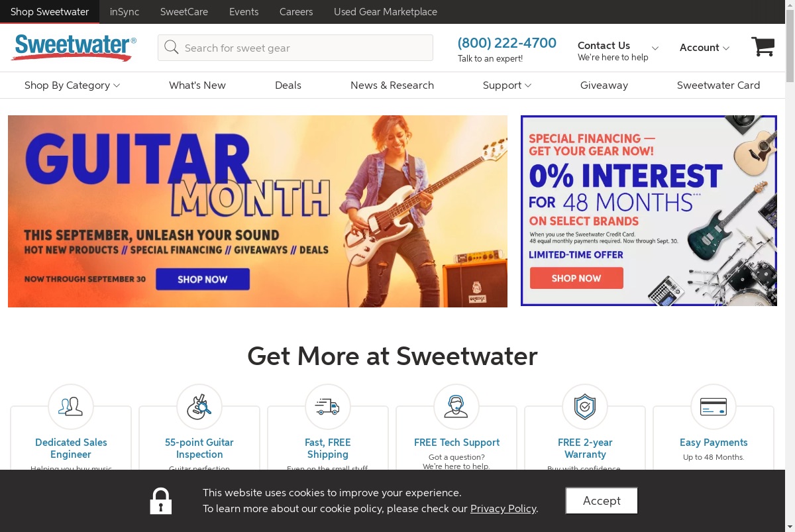Open the Used Gear Marketplace tab
This screenshot has height=532, width=795.
pos(386,12)
